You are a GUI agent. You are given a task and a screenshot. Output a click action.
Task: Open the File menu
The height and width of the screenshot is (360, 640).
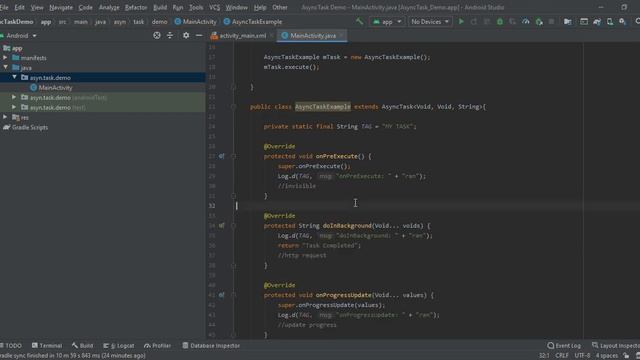(x=4, y=7)
